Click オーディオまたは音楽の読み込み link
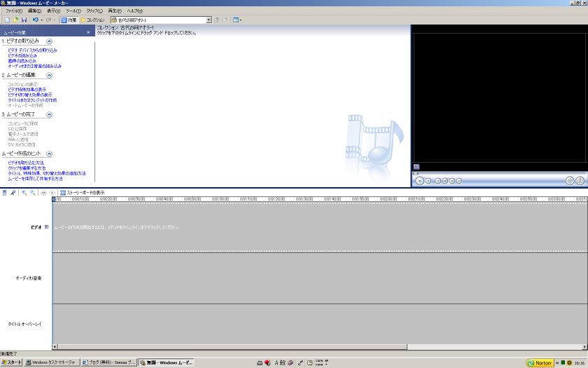Viewport: 588px width, 368px height. click(x=34, y=66)
